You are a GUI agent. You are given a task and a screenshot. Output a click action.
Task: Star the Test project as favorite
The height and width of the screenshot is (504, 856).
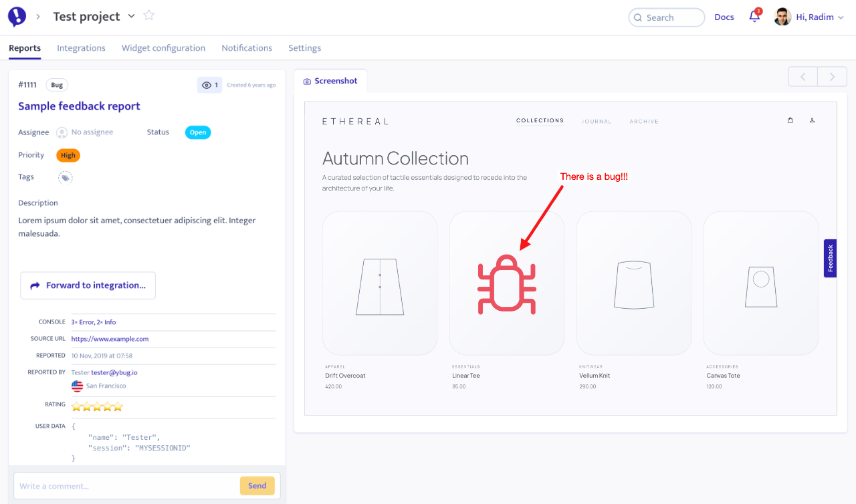click(148, 15)
